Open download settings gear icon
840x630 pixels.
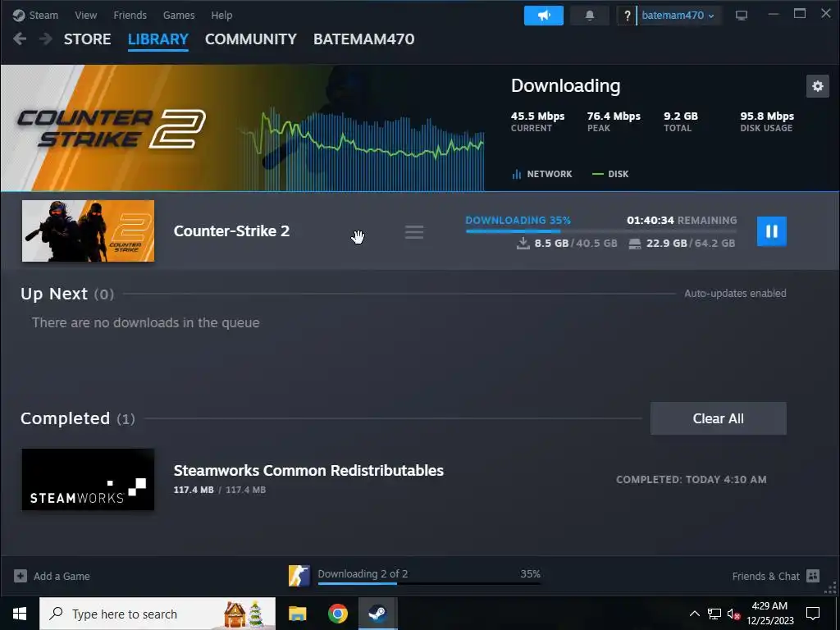tap(818, 86)
